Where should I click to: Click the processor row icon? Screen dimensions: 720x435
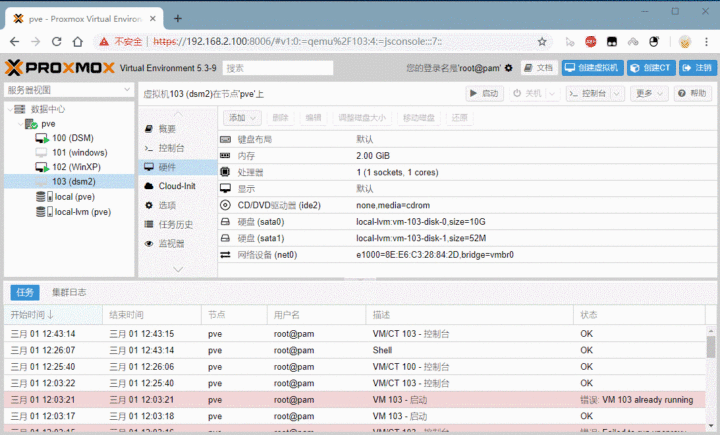pos(225,172)
